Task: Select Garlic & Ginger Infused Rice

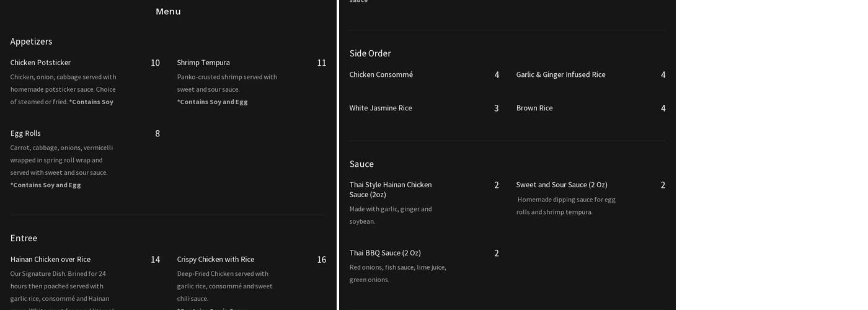Action: tap(560, 74)
